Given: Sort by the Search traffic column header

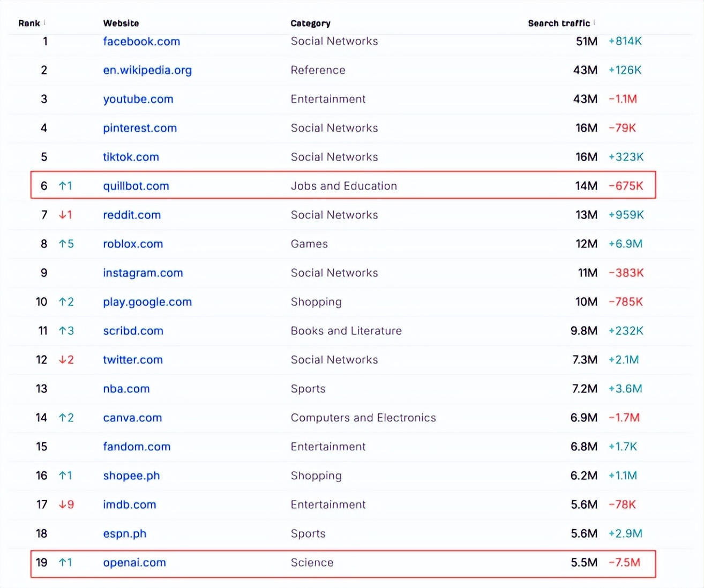Looking at the screenshot, I should point(559,23).
